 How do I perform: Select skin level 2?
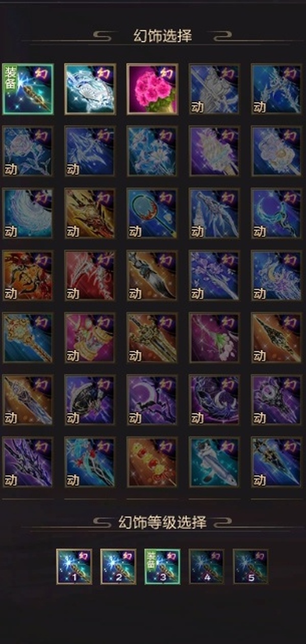118,566
